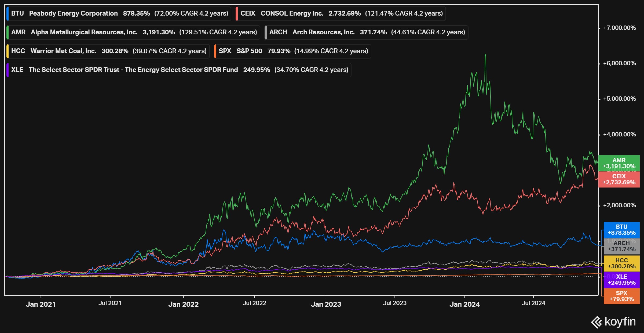Click the koyfin logo
The height and width of the screenshot is (333, 644).
[613, 322]
